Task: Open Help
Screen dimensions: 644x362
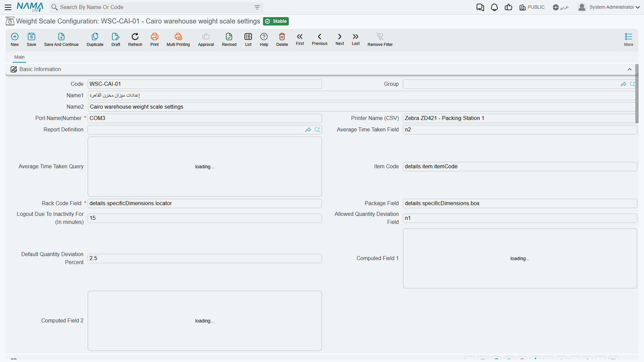Action: tap(264, 40)
